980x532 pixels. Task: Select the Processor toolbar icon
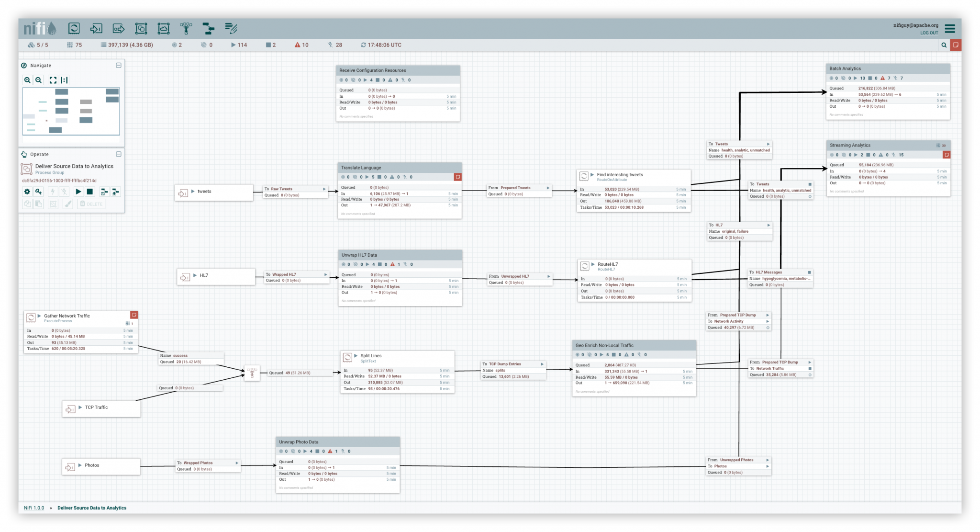click(74, 29)
